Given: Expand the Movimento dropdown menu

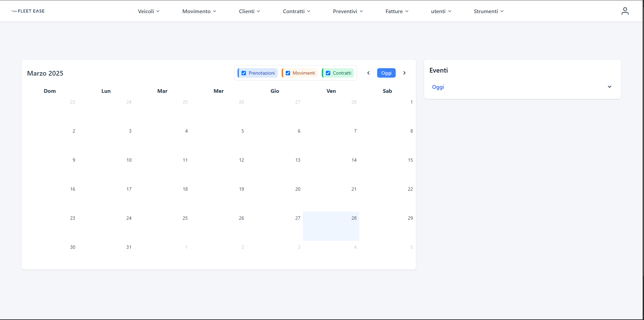Looking at the screenshot, I should coord(199,11).
